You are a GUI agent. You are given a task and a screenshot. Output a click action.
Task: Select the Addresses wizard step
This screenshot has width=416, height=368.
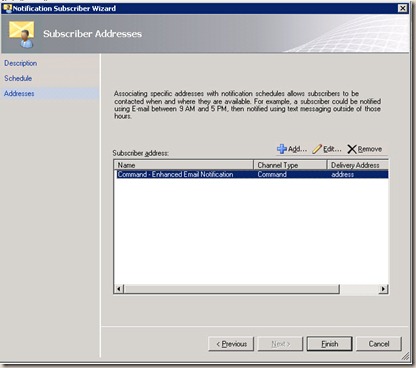(19, 93)
